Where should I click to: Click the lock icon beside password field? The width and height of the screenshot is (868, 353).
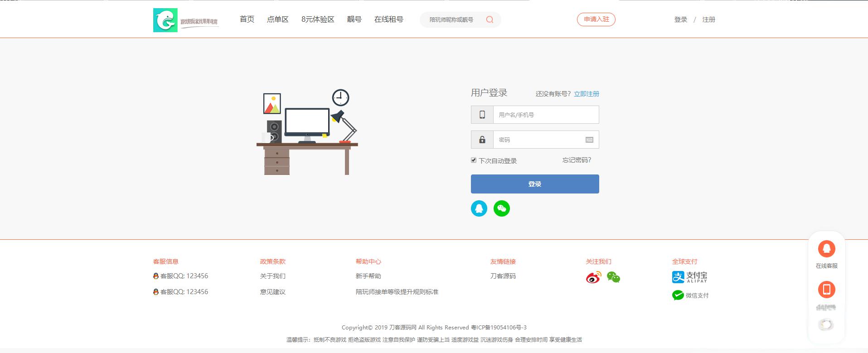(482, 140)
